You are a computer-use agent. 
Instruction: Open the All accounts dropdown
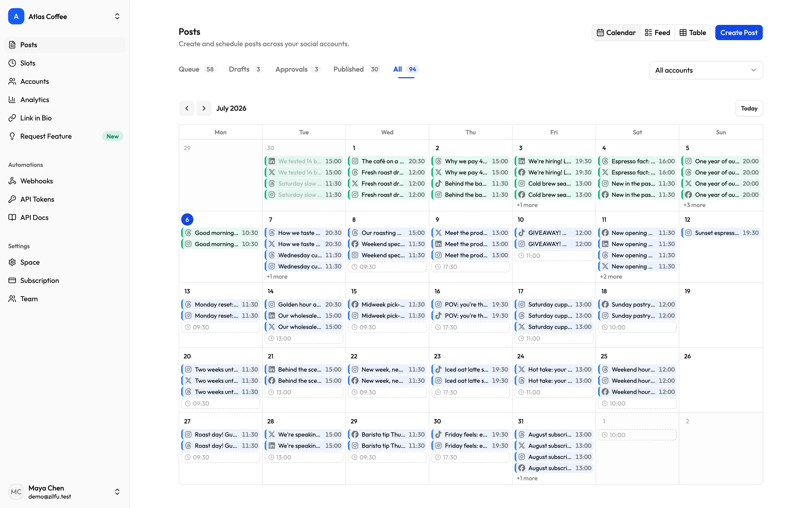click(706, 70)
